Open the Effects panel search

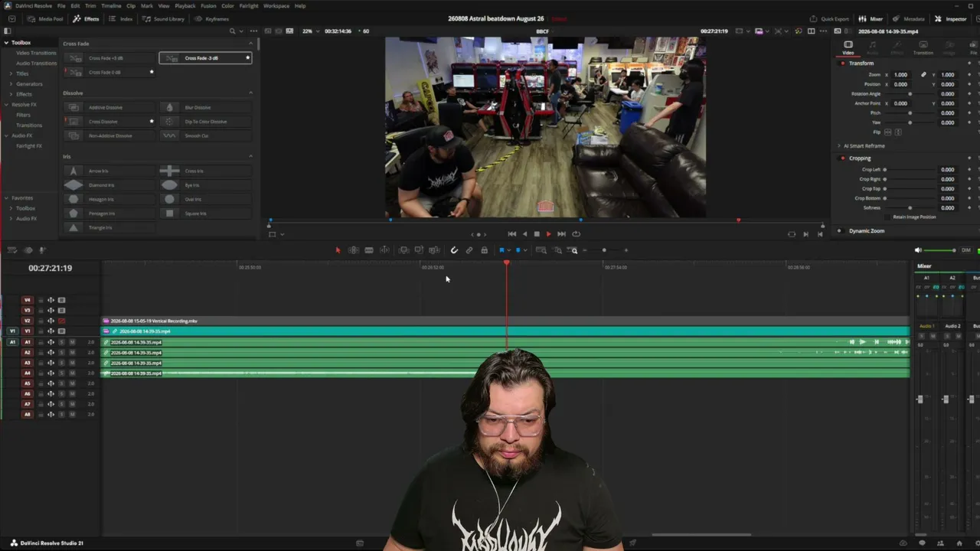232,31
